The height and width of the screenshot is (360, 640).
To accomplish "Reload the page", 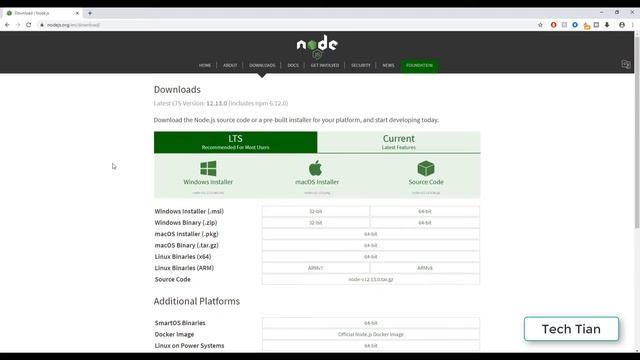I will click(29, 25).
